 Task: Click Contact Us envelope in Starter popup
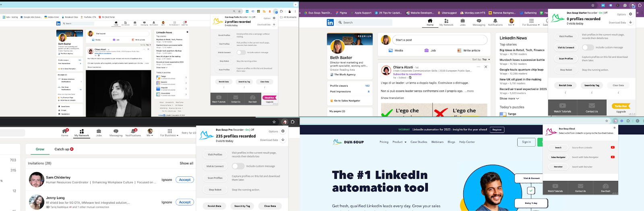pyautogui.click(x=592, y=106)
